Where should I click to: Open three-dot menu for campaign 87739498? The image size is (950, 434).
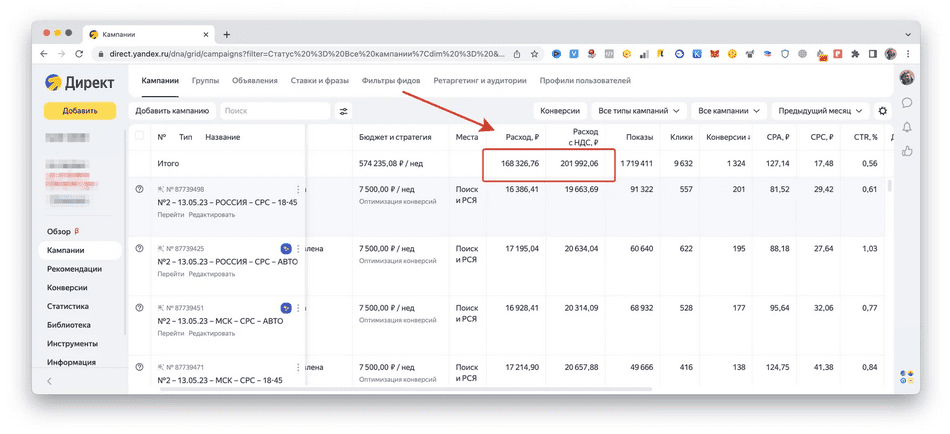[x=298, y=189]
